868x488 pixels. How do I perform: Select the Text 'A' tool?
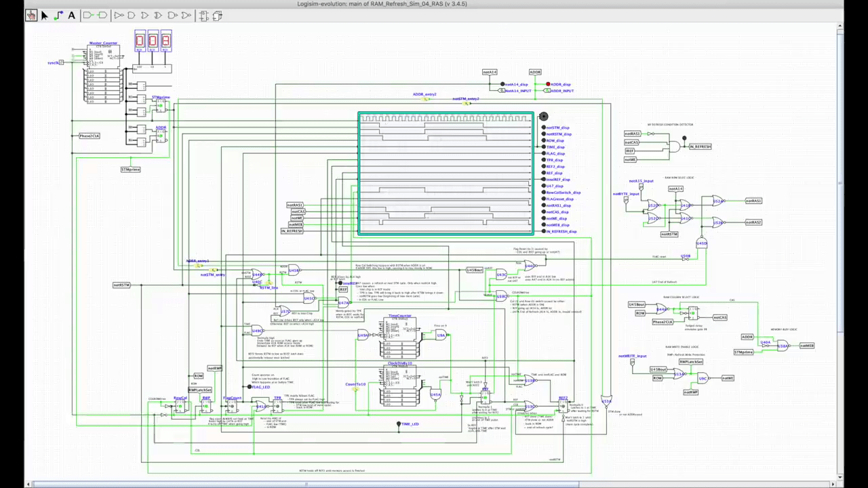click(x=72, y=15)
